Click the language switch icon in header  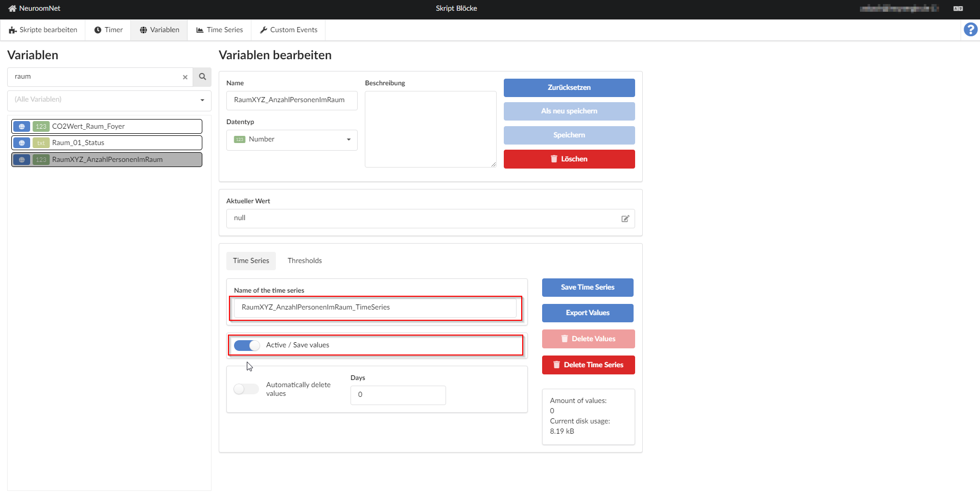coord(958,9)
